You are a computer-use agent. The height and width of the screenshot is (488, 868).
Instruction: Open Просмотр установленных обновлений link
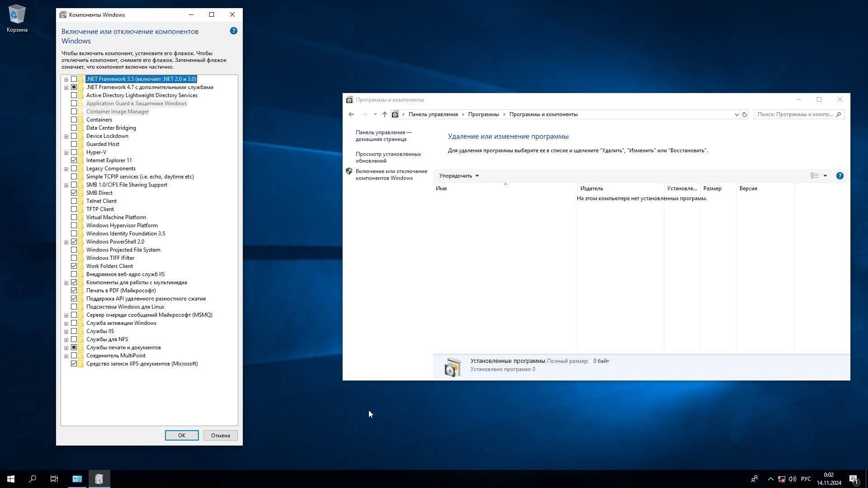(x=388, y=157)
